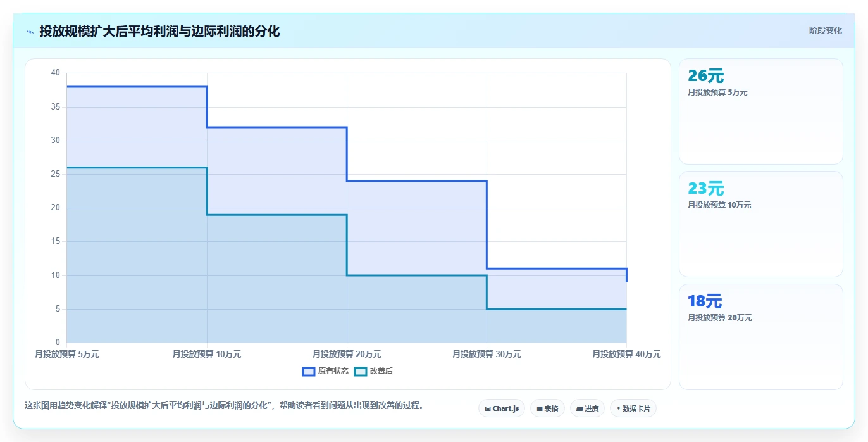Click the 阶段变化 label in header

point(826,30)
